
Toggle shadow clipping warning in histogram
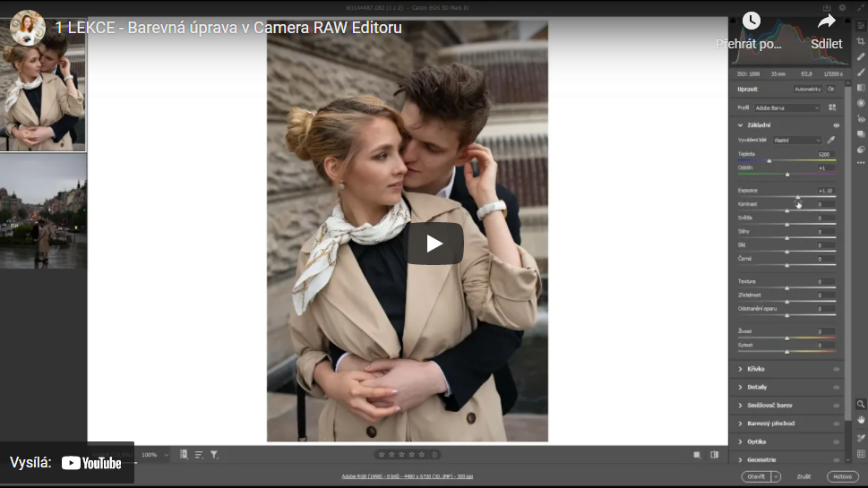pyautogui.click(x=734, y=21)
